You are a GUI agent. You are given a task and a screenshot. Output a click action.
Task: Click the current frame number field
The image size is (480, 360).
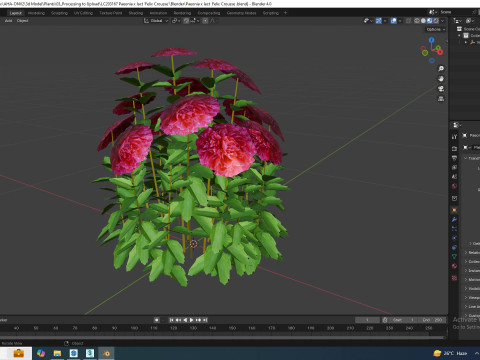click(367, 320)
